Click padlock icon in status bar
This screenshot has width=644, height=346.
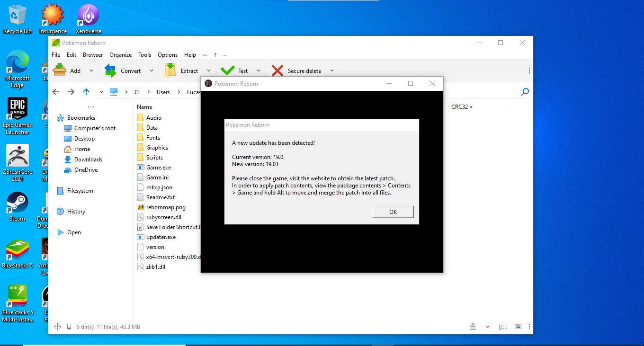click(x=473, y=327)
